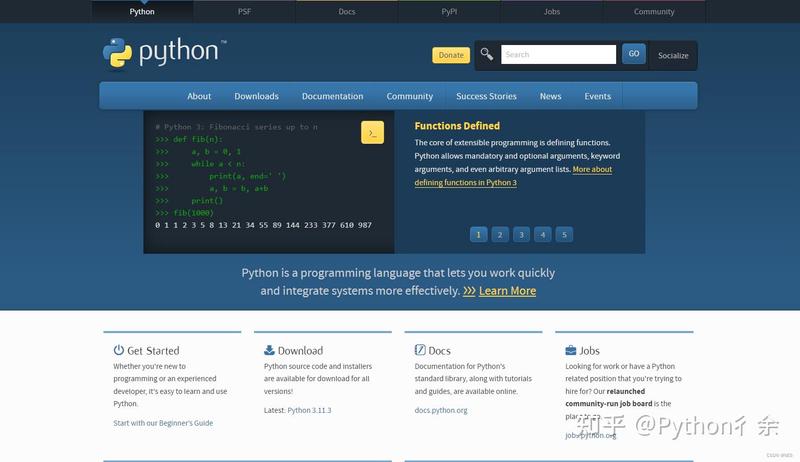Screen dimensions: 800x462
Task: Expand the Socialize dropdown
Action: 673,56
